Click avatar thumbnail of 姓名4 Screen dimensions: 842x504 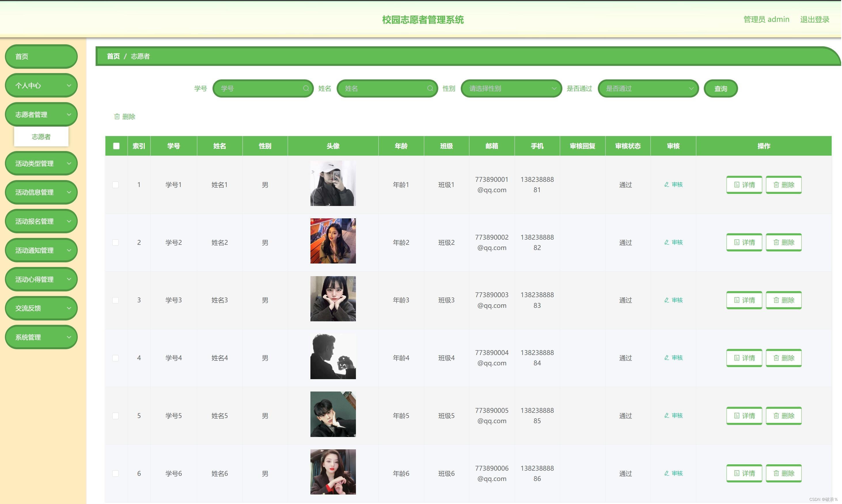[x=333, y=356]
